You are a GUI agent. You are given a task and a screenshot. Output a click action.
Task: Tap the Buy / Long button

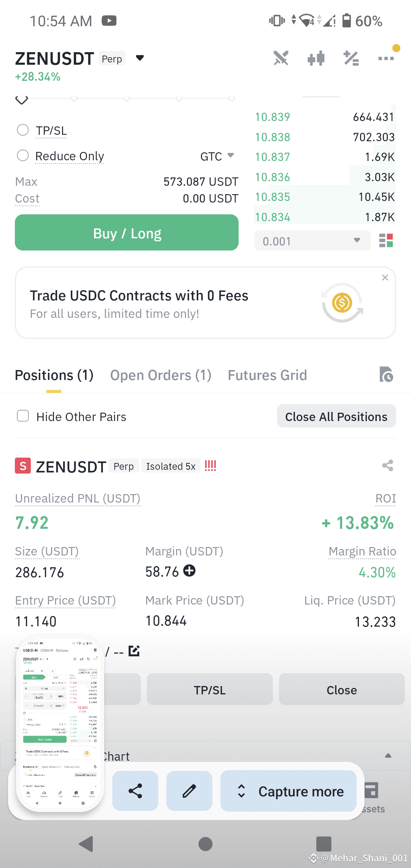click(x=127, y=233)
